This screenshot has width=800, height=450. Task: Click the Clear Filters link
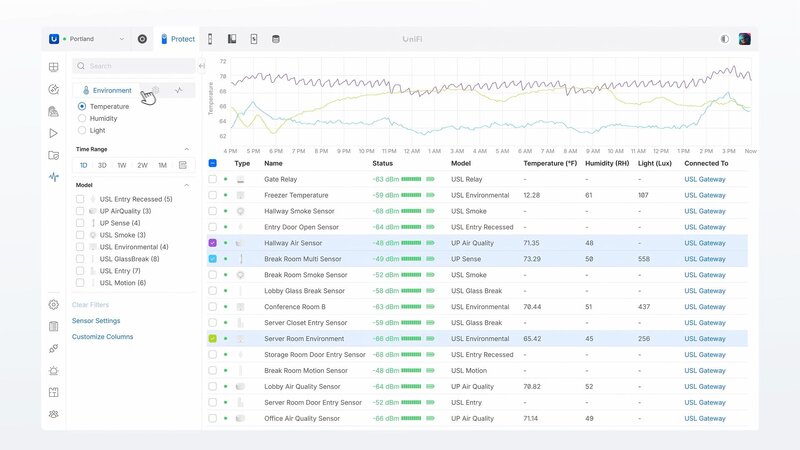click(x=90, y=305)
